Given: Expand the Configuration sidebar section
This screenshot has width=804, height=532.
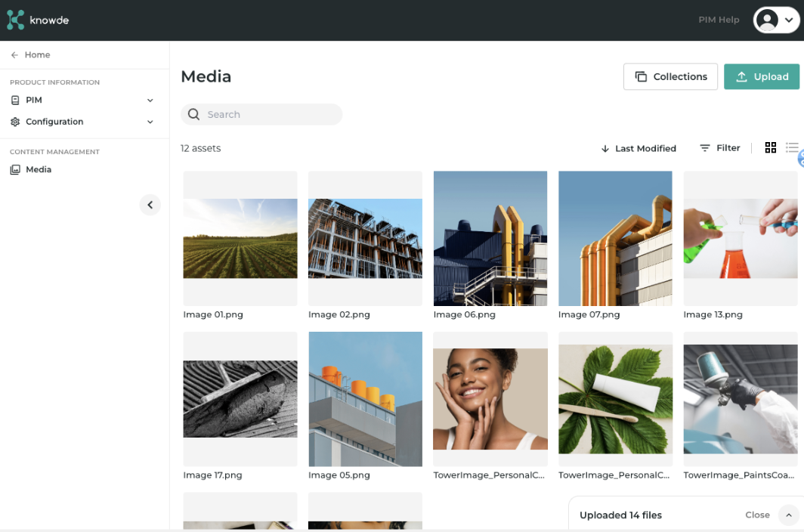Looking at the screenshot, I should [x=150, y=122].
